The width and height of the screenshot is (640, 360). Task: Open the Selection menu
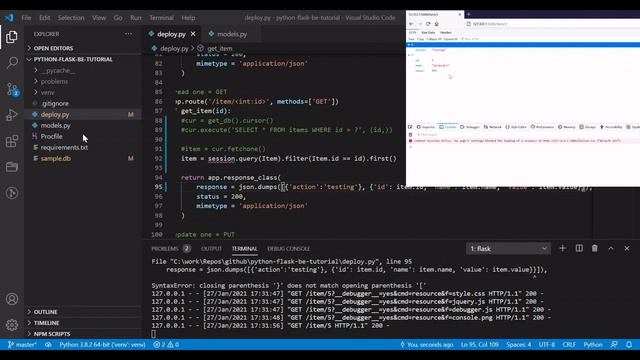(71, 18)
